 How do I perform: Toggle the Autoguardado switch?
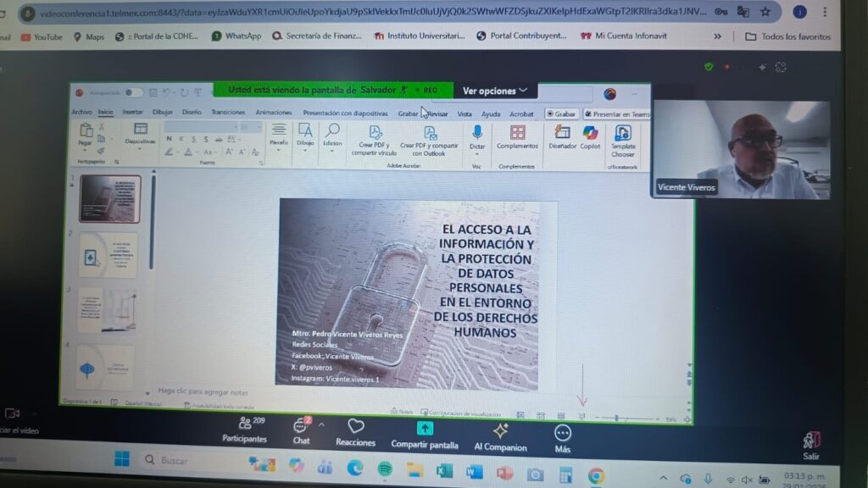pos(133,93)
